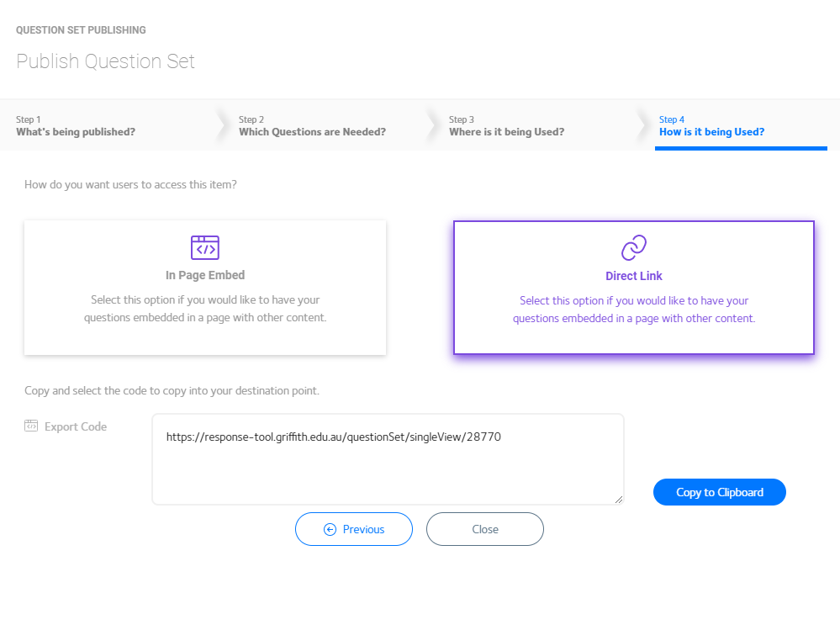Click the Direct Link title text
Screen dimensions: 840x630
point(634,276)
